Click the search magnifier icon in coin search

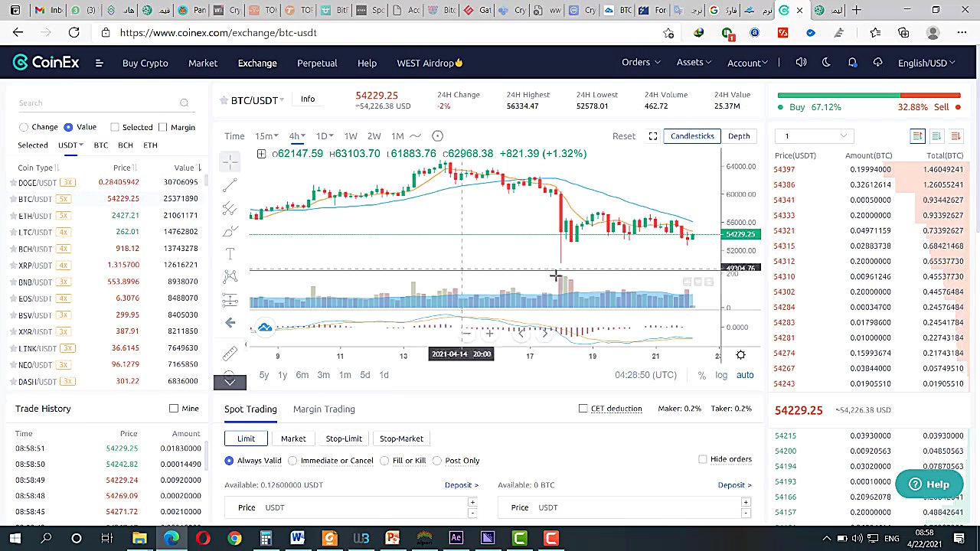tap(184, 103)
